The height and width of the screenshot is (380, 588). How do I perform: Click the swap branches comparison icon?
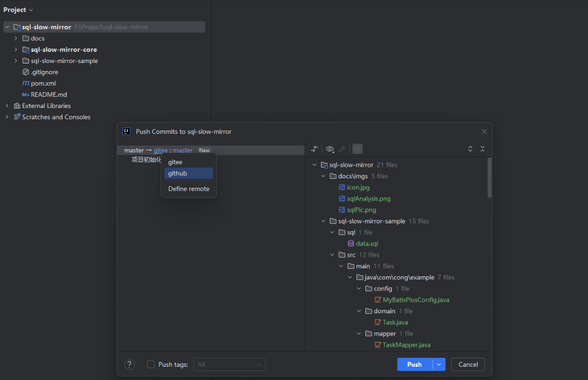[314, 149]
